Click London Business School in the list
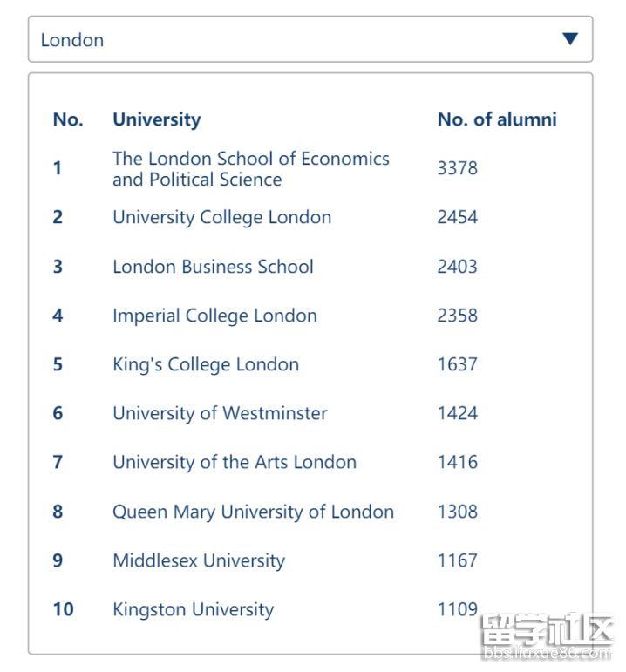This screenshot has width=626, height=672. pos(213,267)
